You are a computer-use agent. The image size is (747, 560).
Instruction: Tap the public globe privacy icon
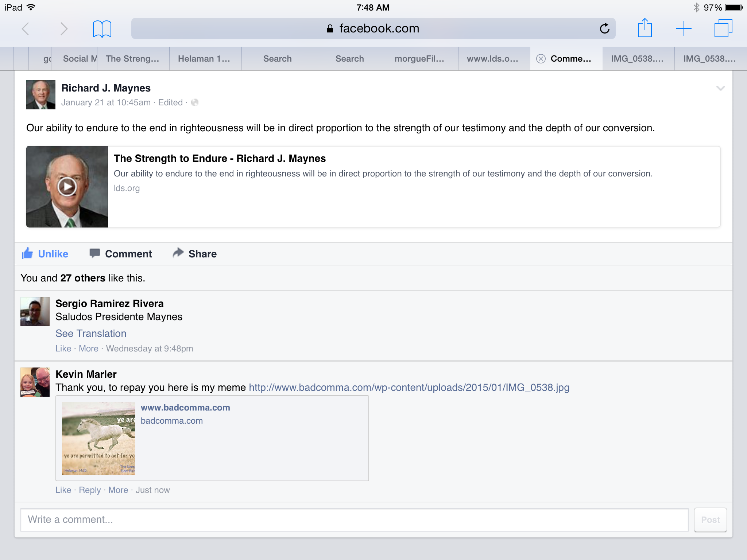coord(195,102)
